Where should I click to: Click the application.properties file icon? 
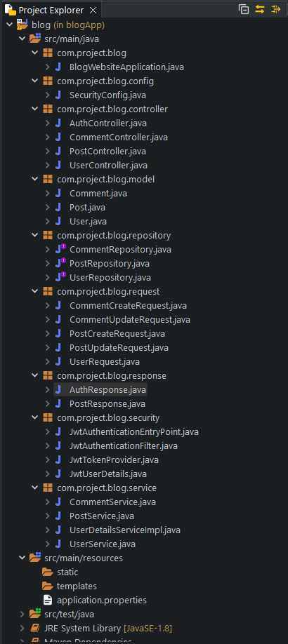point(48,600)
